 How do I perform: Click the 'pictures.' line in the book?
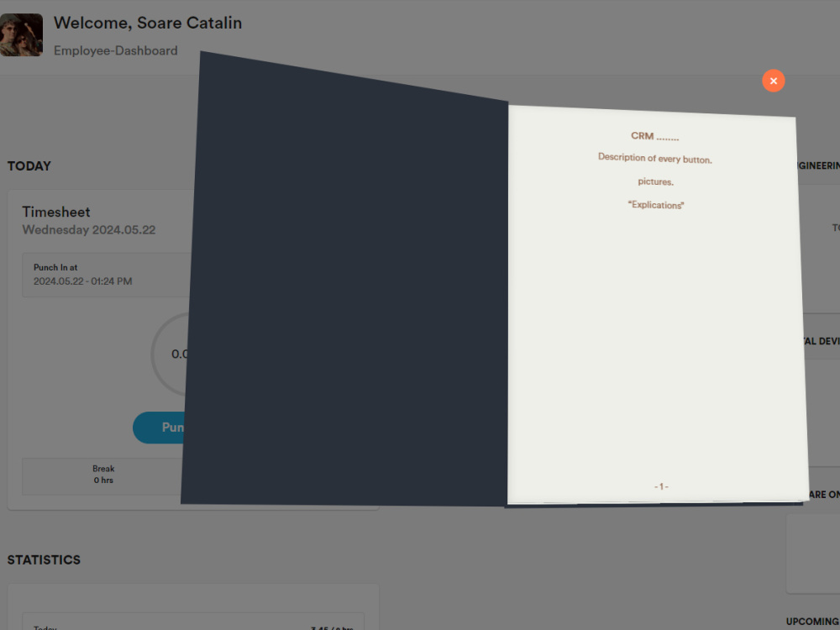coord(656,181)
